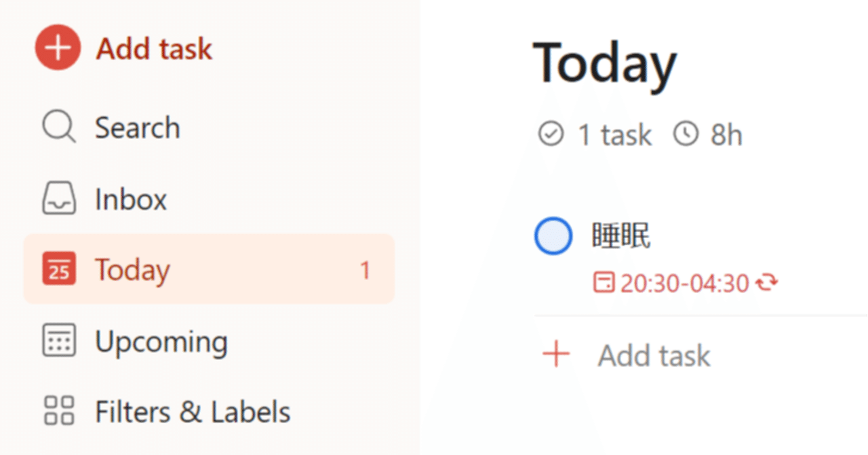Click the red plus icon below 睡眠 task
This screenshot has width=868, height=455.
556,355
